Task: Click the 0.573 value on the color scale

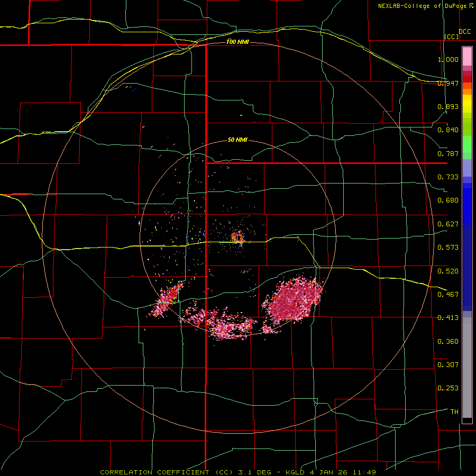Action: coord(448,248)
